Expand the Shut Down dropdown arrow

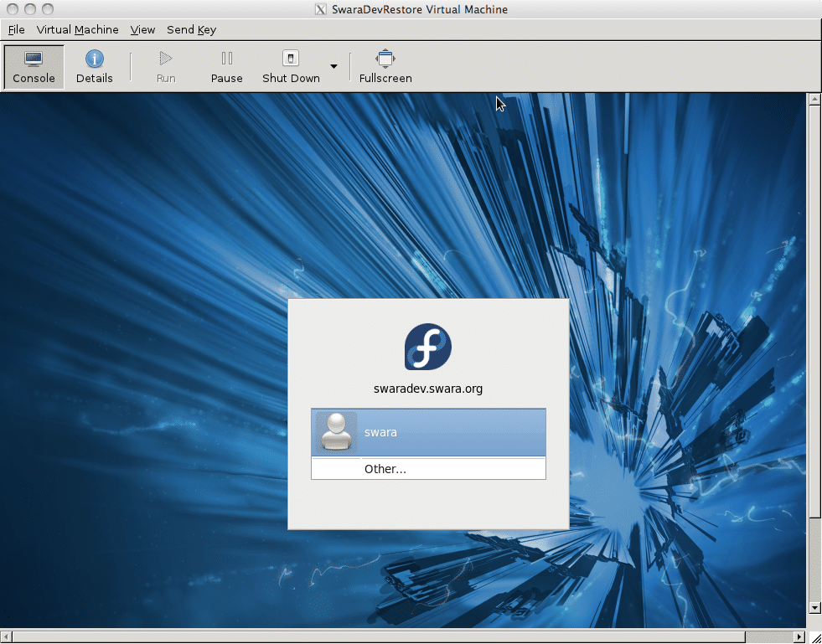click(x=333, y=67)
